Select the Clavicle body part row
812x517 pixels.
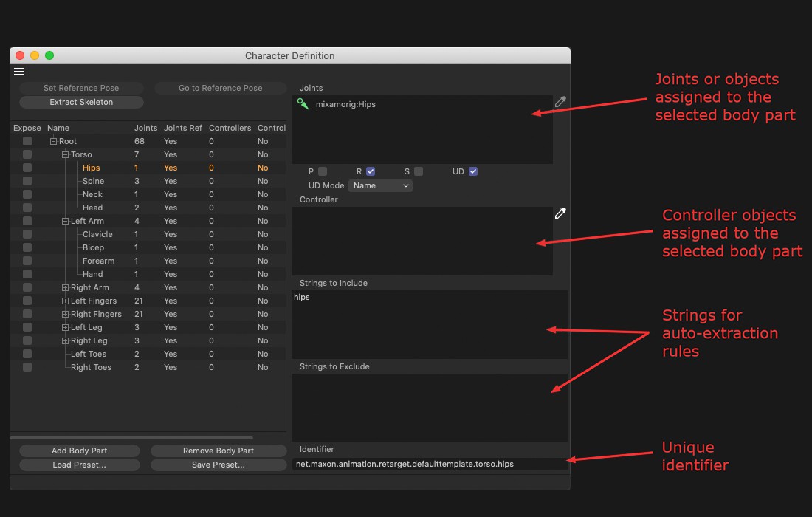[x=148, y=234]
